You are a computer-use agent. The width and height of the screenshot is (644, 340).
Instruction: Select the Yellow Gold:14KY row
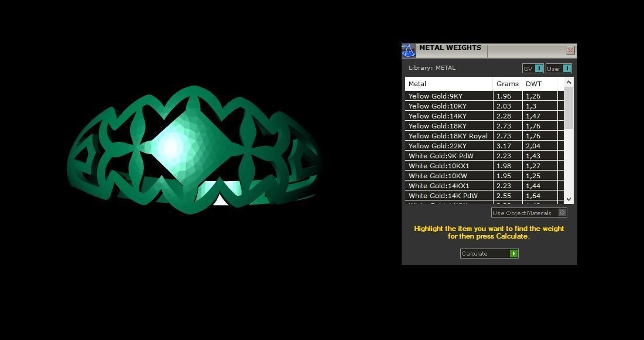484,116
